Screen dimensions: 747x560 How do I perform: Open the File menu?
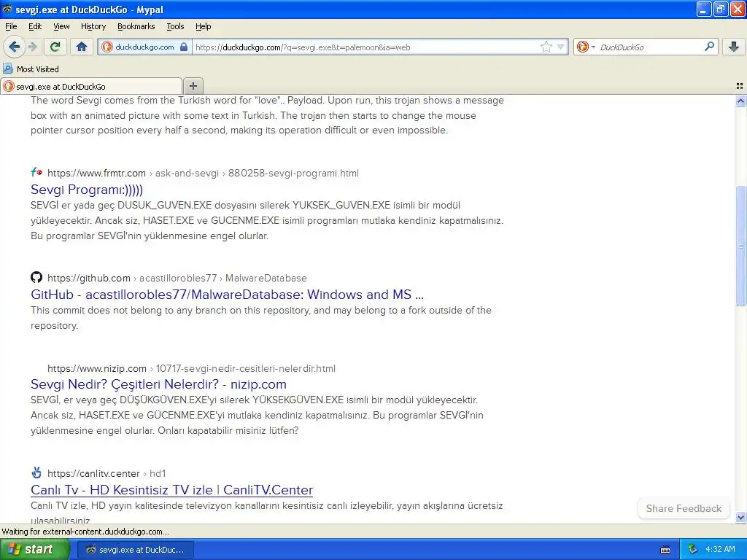click(11, 26)
